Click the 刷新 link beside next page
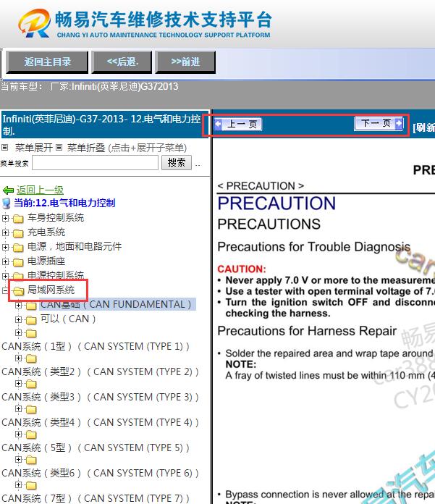 (x=424, y=127)
